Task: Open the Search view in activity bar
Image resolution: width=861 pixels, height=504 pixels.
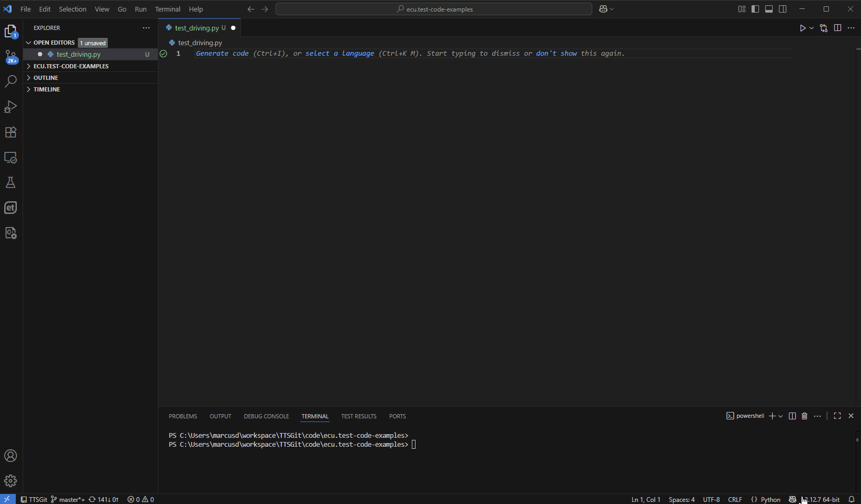Action: coord(11,81)
